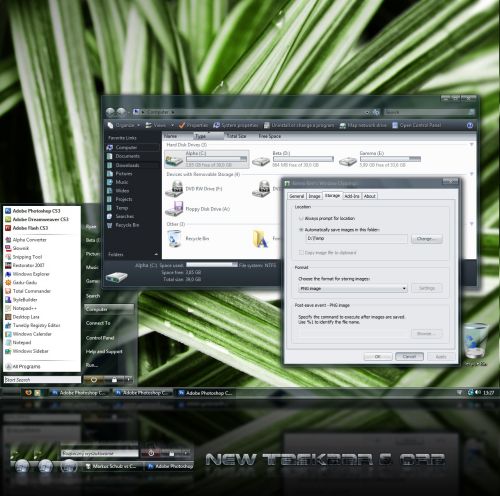Select the DVD RW Drive (F:) icon

pyautogui.click(x=174, y=189)
